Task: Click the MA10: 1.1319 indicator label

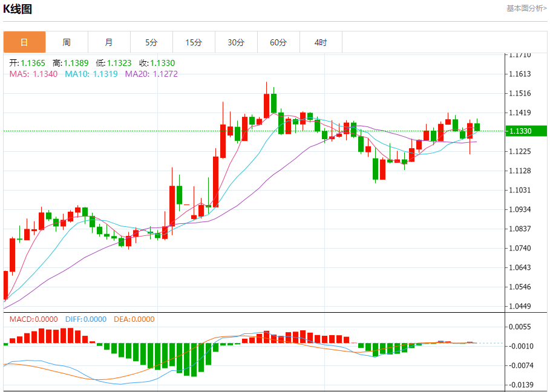Action: 91,74
